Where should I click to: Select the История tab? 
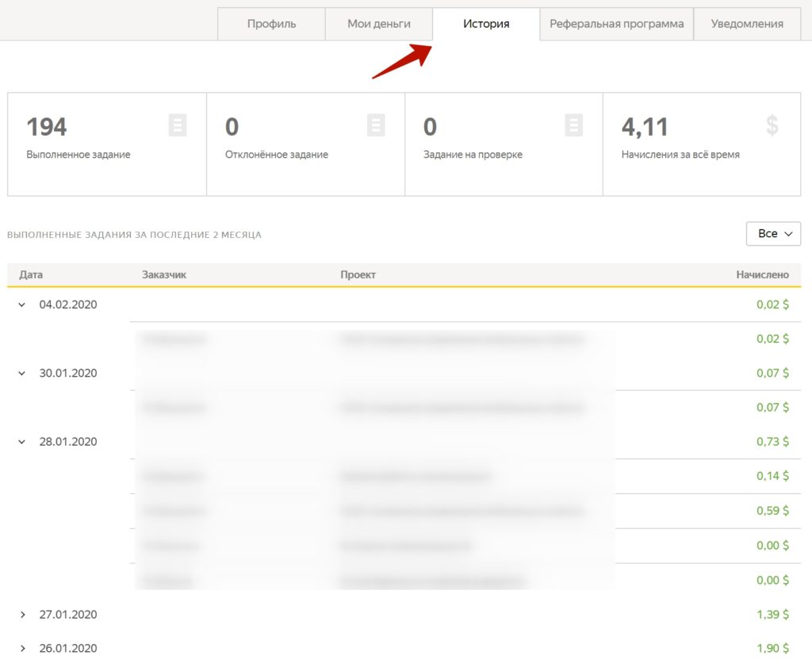click(x=486, y=24)
